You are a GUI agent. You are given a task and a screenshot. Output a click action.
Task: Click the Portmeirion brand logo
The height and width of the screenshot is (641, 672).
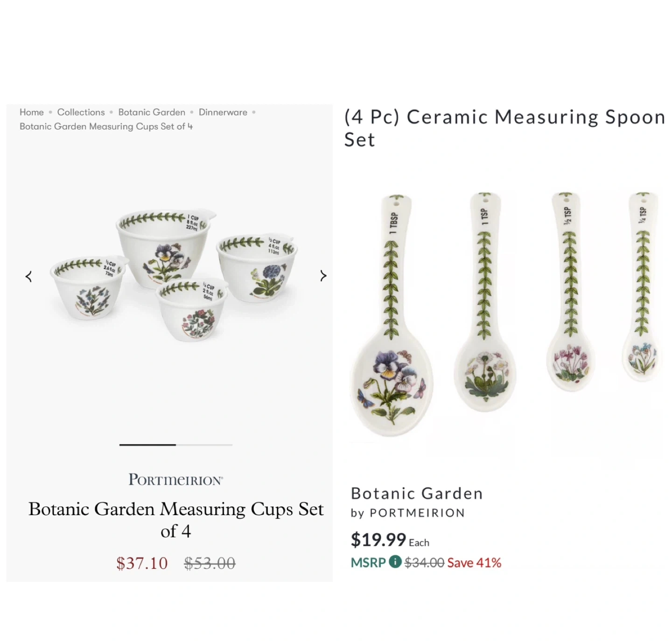pos(175,480)
